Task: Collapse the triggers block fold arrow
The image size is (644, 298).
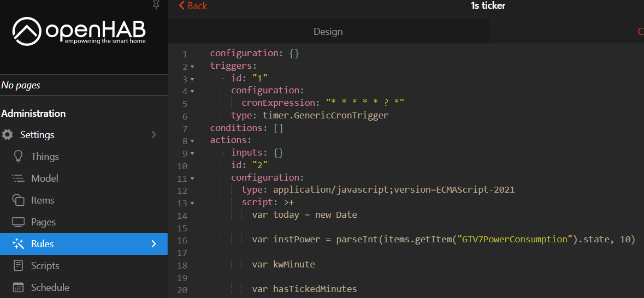Action: 192,67
